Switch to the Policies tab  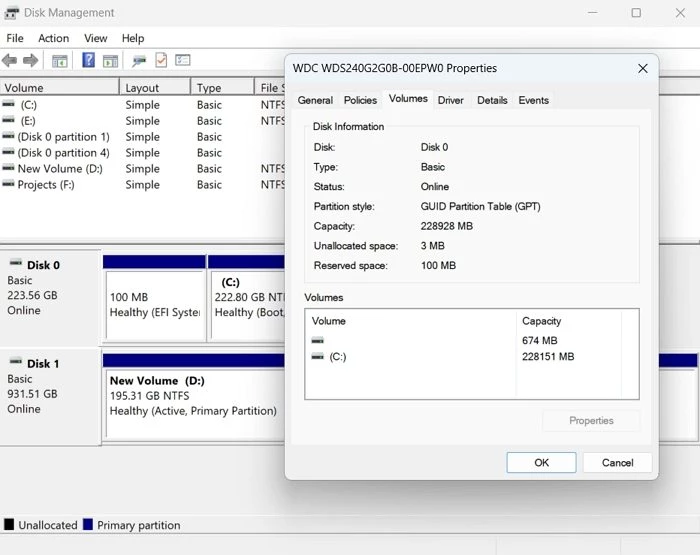(x=360, y=100)
